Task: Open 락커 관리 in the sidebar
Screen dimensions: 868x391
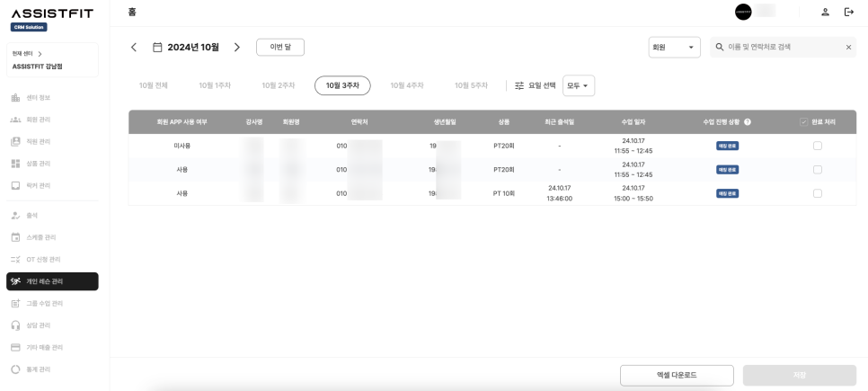Action: point(37,185)
